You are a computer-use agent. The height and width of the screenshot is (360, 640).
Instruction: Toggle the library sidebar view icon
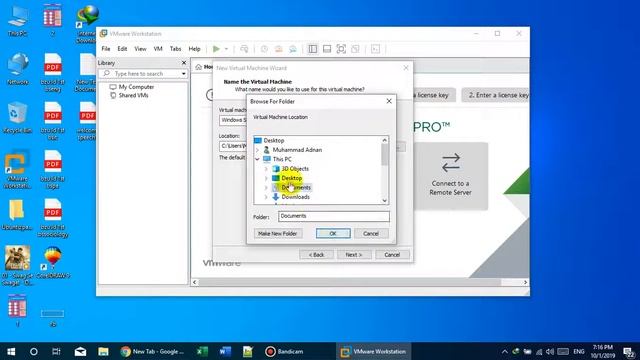313,49
